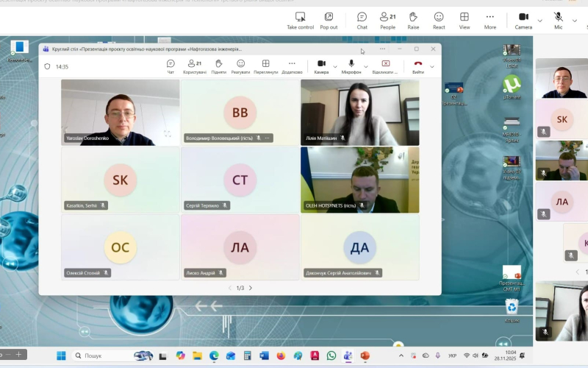Viewport: 588px width, 368px height.
Task: Toggle Мікрофон in the shared meeting window
Action: tap(351, 66)
